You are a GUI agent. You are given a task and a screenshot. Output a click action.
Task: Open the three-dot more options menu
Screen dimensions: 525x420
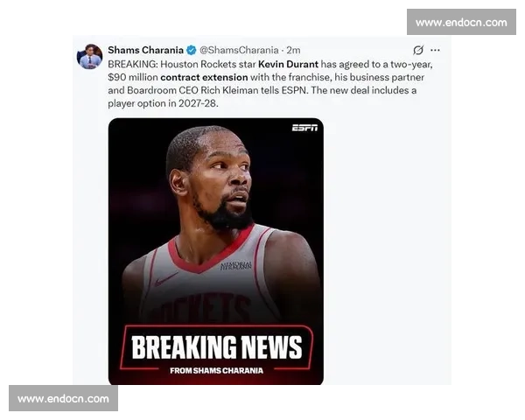[435, 50]
